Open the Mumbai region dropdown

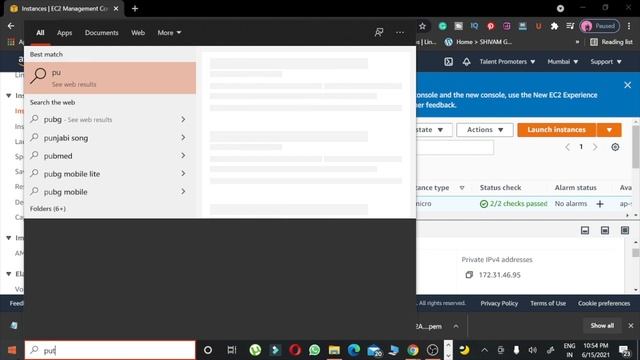click(x=563, y=62)
